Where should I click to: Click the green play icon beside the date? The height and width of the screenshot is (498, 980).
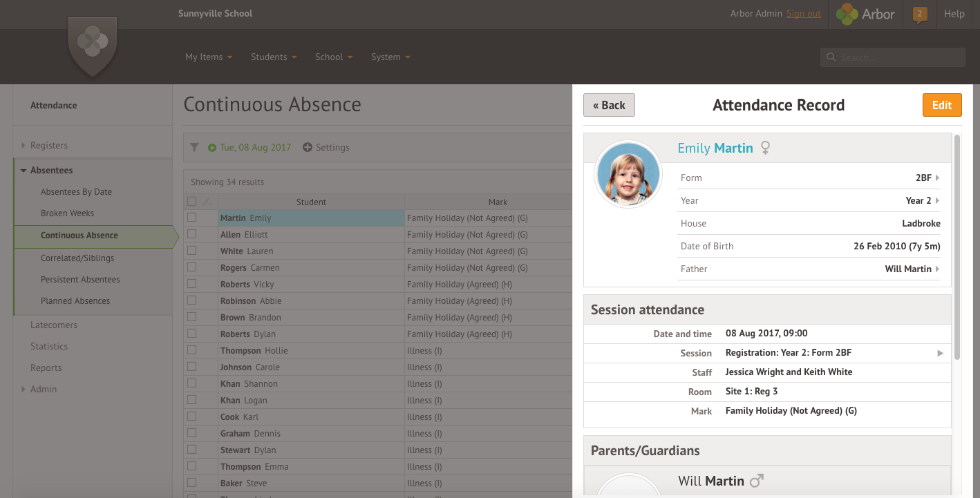point(212,148)
